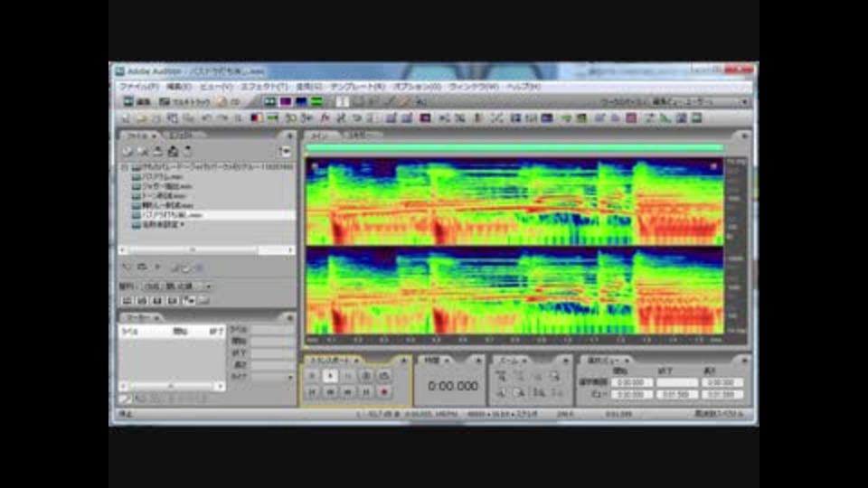Click Zoom To Selection icon in zoom panel
This screenshot has width=868, height=488.
[555, 376]
